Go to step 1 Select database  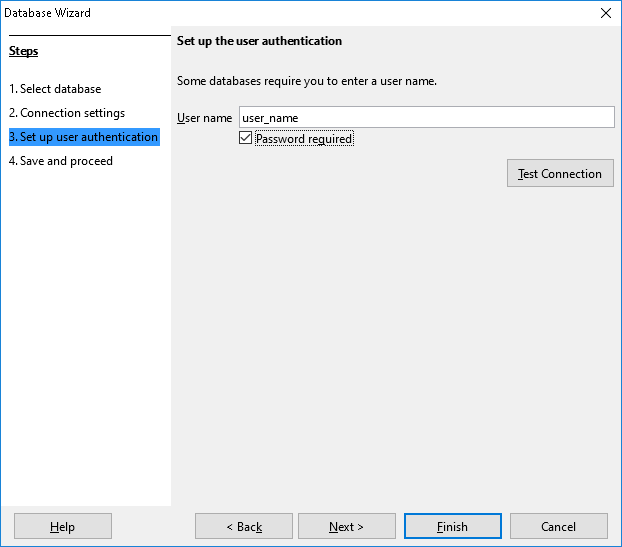coord(55,89)
